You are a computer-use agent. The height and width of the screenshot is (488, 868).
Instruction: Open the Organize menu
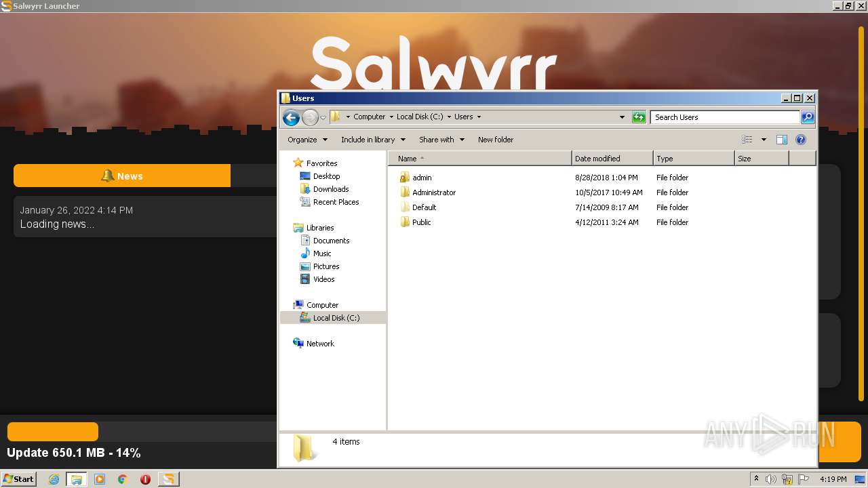307,140
